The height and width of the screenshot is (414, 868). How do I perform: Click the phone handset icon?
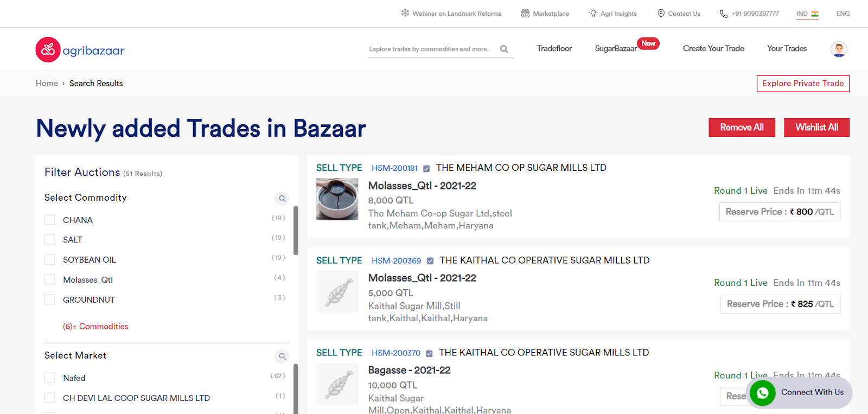click(x=723, y=14)
